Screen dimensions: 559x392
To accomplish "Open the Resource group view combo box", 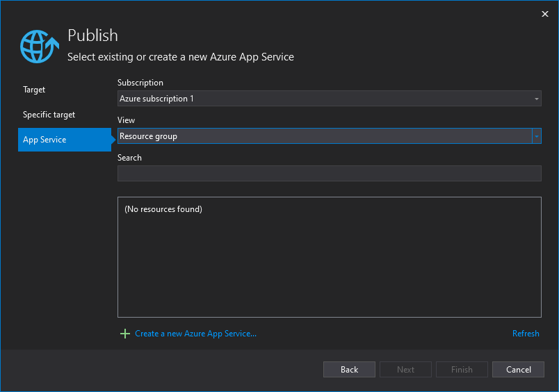I will click(323, 136).
